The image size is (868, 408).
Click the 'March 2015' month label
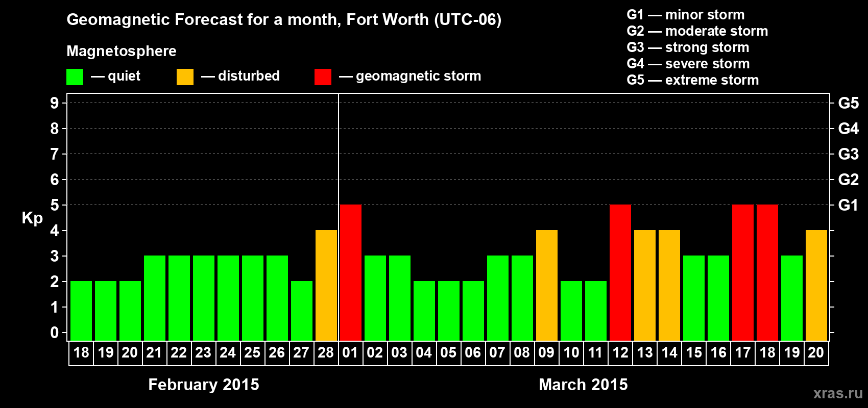coord(584,385)
